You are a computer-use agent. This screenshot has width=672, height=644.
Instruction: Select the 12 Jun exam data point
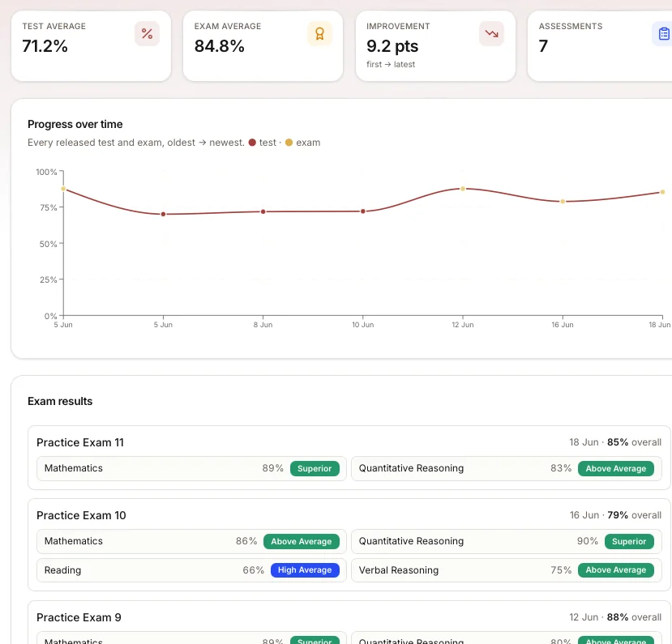463,189
